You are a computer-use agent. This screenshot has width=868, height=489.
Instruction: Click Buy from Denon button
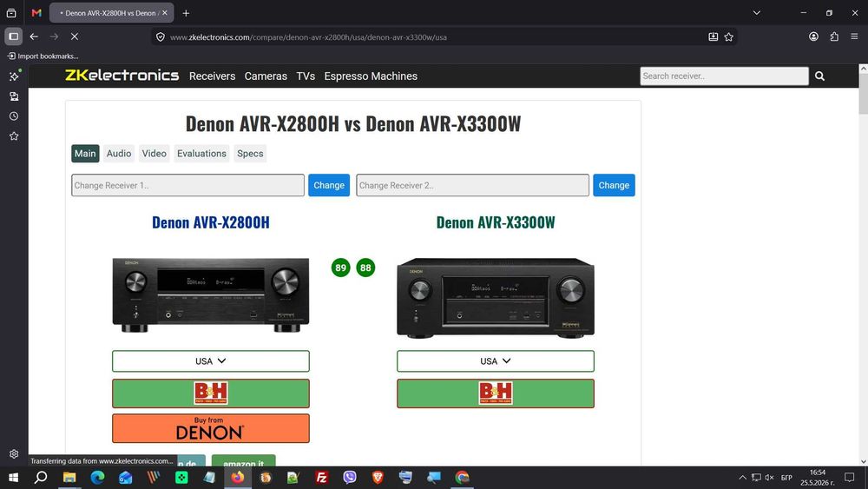(210, 428)
